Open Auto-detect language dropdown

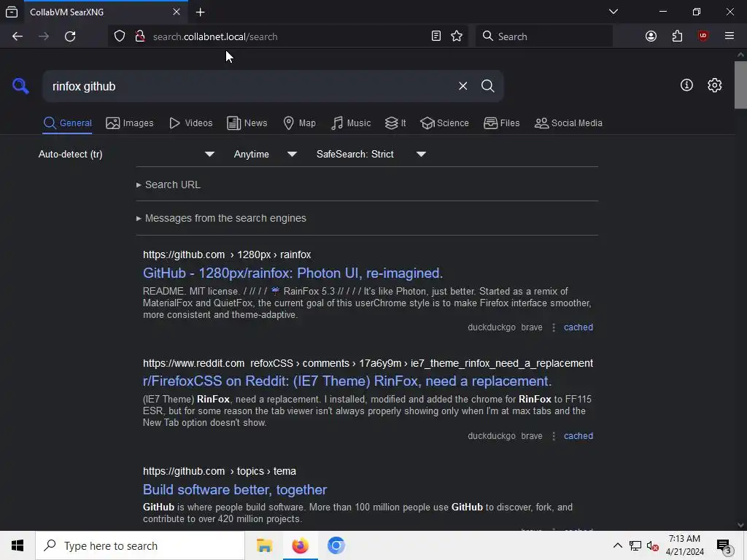point(126,155)
